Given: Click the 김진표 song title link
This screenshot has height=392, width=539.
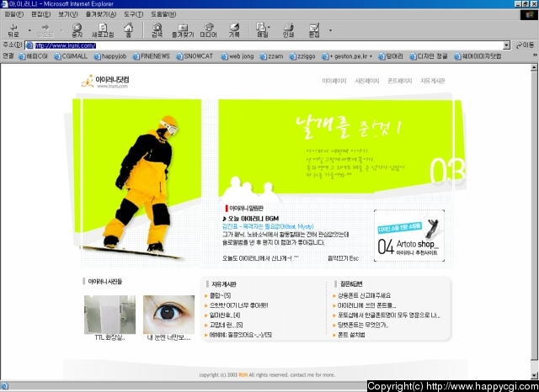Looking at the screenshot, I should [268, 226].
